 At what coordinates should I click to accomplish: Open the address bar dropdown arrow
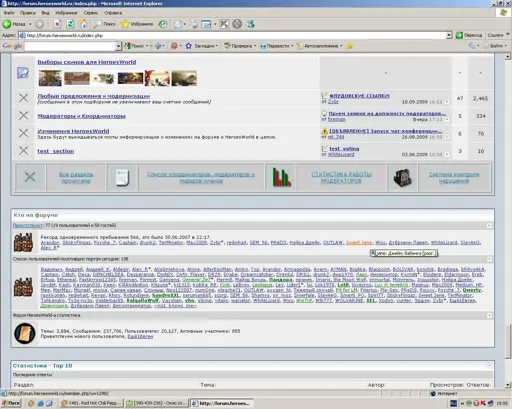point(449,35)
